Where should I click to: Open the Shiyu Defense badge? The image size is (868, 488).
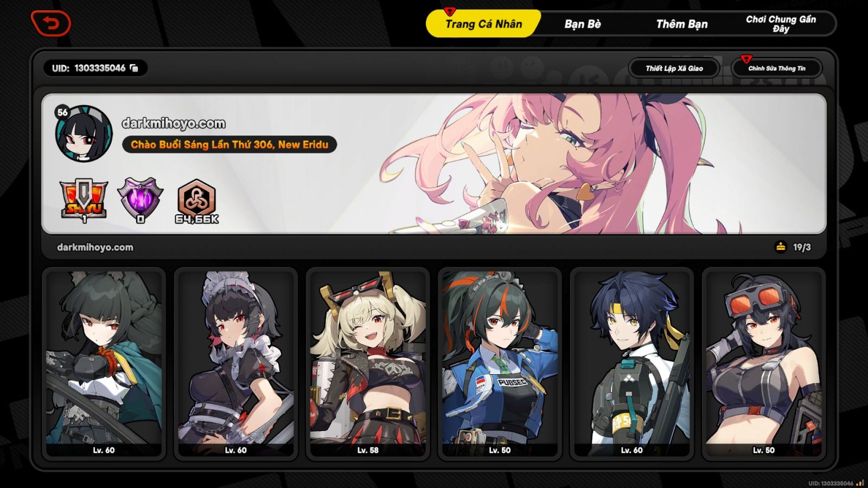click(x=84, y=200)
